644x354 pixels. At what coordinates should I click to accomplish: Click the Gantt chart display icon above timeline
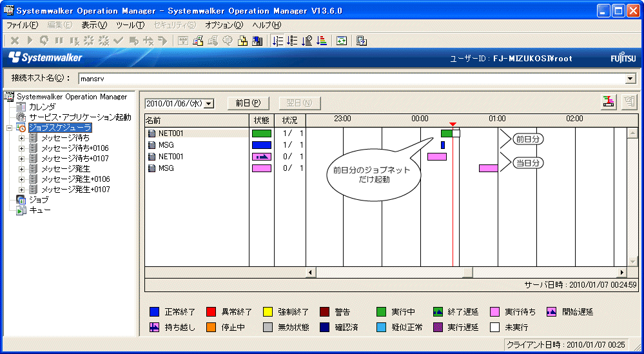tap(609, 102)
